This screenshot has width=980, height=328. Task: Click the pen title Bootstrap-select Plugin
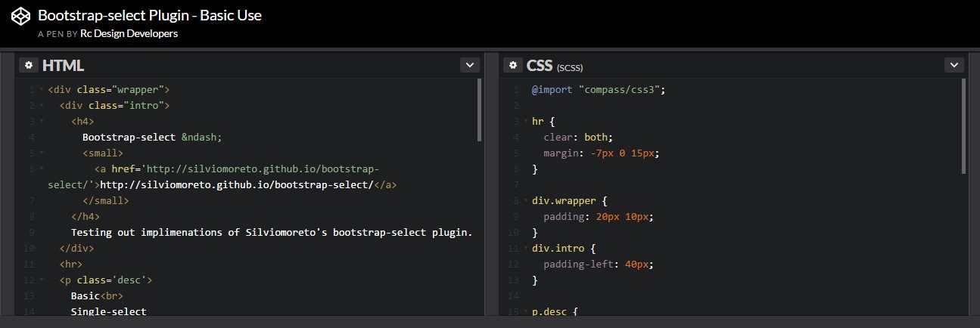click(149, 15)
